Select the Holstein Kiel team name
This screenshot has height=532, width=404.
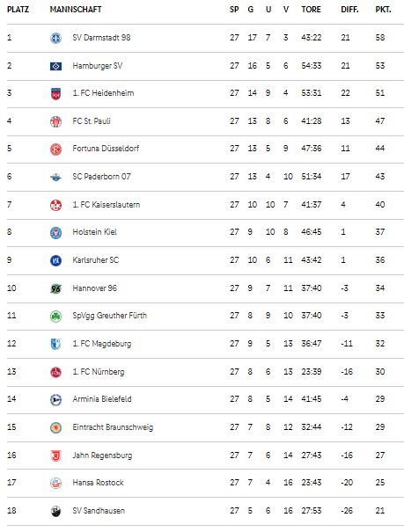click(x=94, y=232)
